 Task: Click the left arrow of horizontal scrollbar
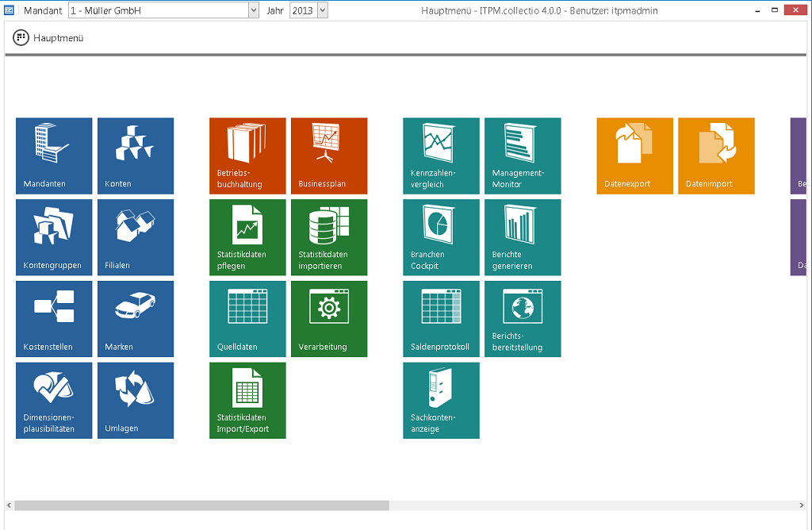tap(10, 505)
